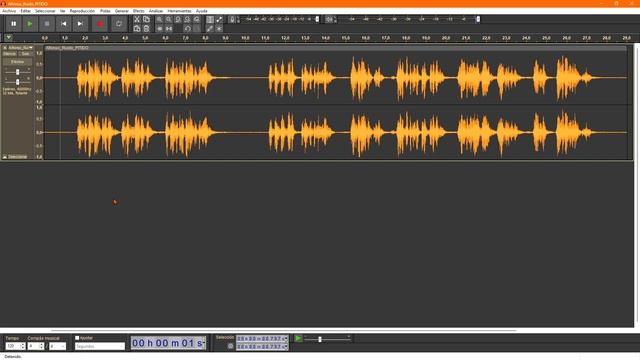Image resolution: width=640 pixels, height=360 pixels.
Task: Click the Selección settings gear icon
Action: (x=231, y=346)
